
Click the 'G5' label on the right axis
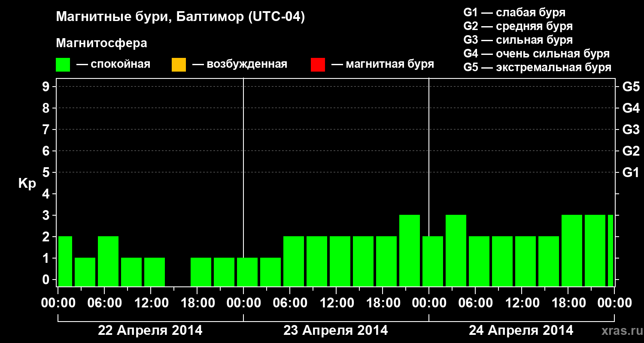(x=631, y=87)
